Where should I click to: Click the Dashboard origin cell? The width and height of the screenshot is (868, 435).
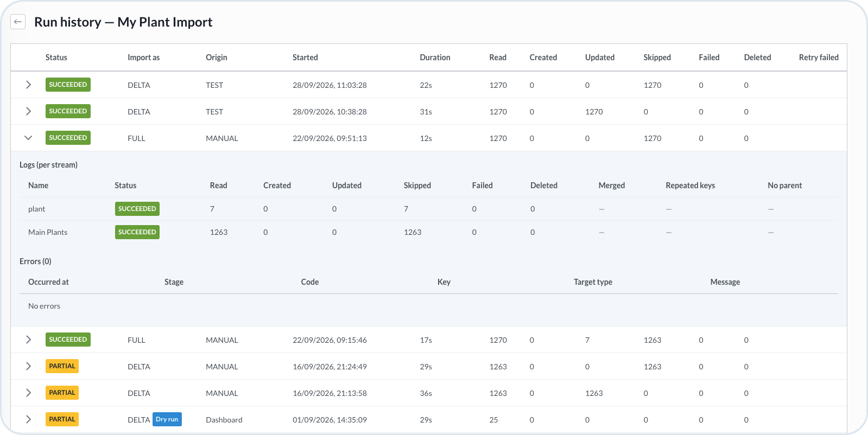click(x=224, y=420)
